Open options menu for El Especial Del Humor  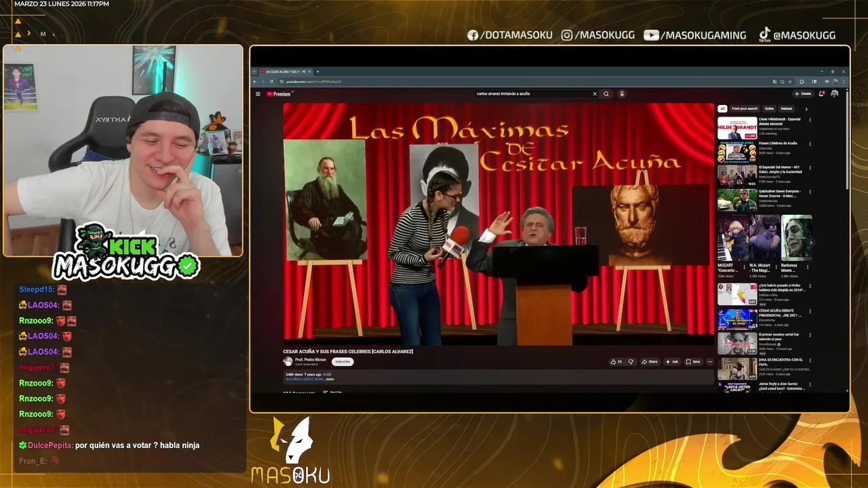(810, 168)
